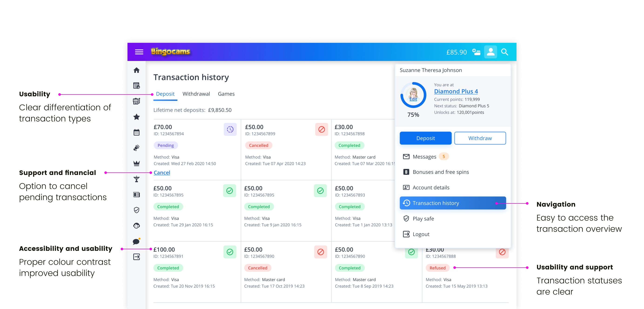Open the calendar schedule icon
The width and height of the screenshot is (644, 309).
pos(137,132)
